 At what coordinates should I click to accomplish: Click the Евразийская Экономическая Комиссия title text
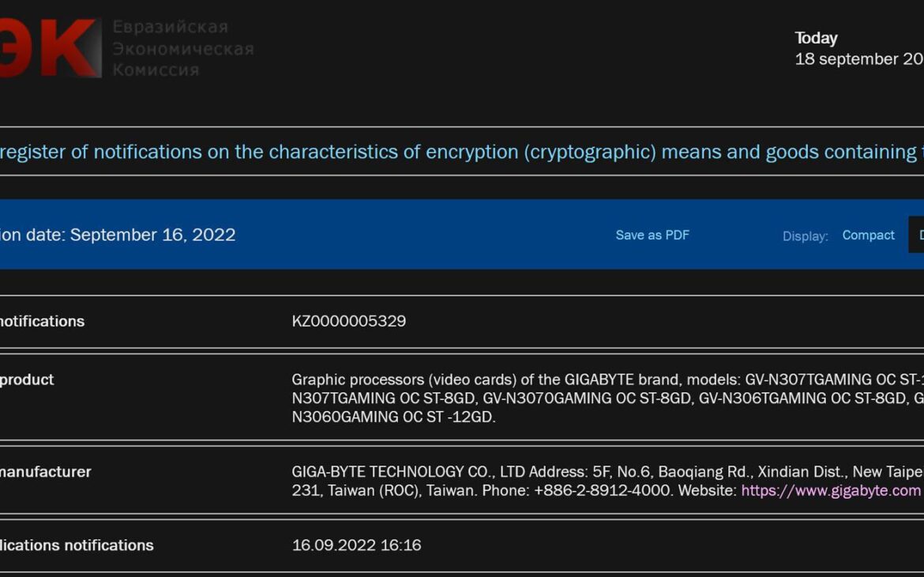pos(182,49)
